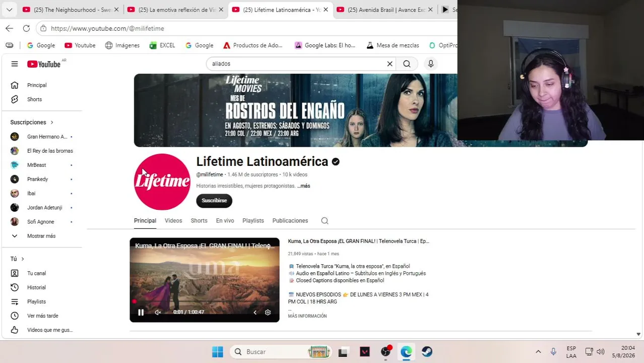Screen dimensions: 644x363
Task: Go back with browser back arrow
Action: pos(9,28)
